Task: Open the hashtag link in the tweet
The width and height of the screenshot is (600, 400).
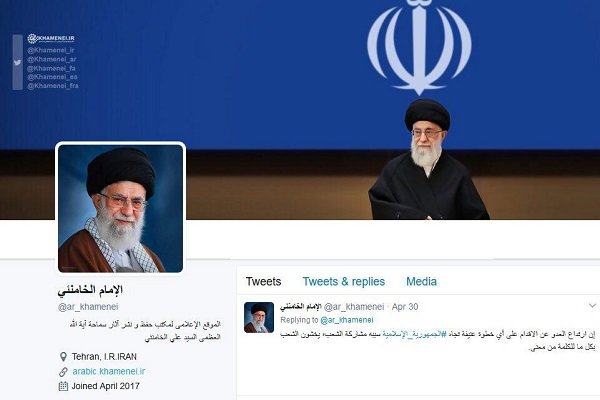Action: coord(414,334)
